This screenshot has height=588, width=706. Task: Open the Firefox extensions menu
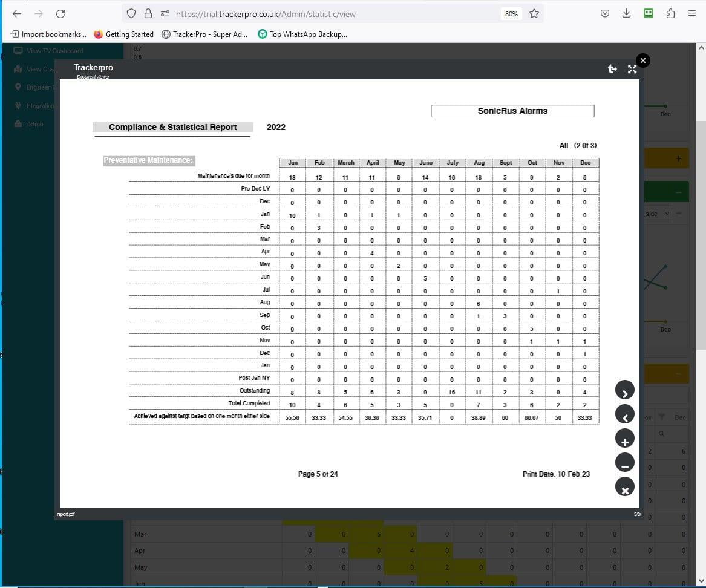pos(670,13)
